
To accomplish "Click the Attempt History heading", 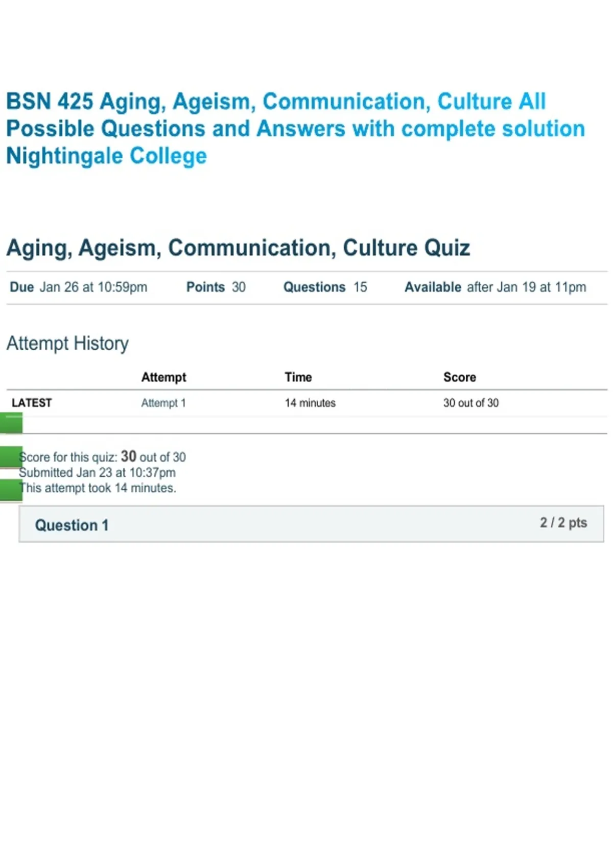I will pos(67,343).
